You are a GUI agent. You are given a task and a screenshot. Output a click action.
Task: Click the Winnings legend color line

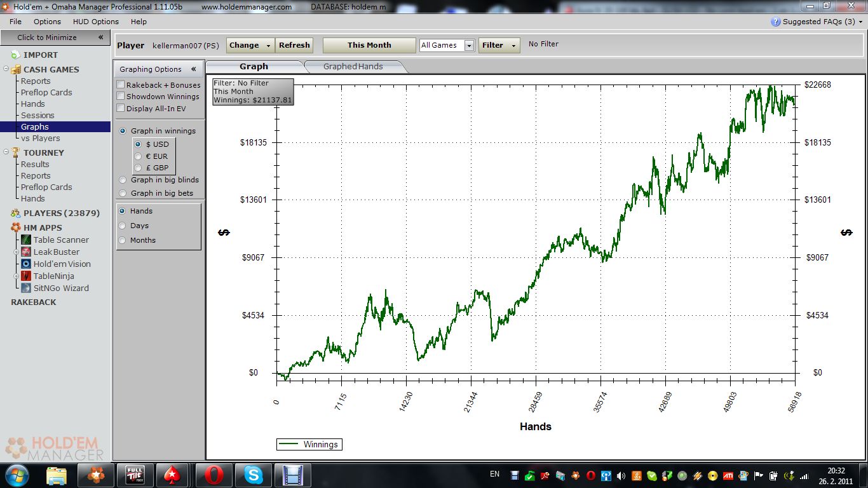[289, 445]
